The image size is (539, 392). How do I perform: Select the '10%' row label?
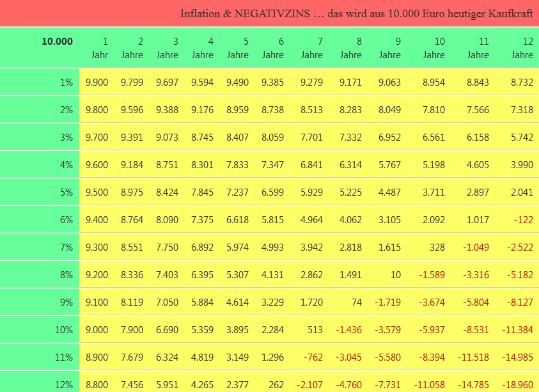[x=64, y=330]
